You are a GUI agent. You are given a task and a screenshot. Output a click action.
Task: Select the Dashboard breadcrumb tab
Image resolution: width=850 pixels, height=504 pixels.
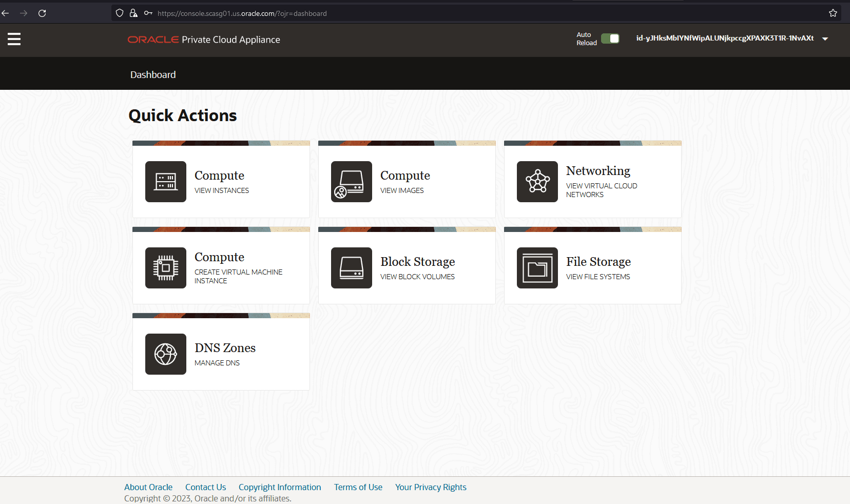point(153,74)
